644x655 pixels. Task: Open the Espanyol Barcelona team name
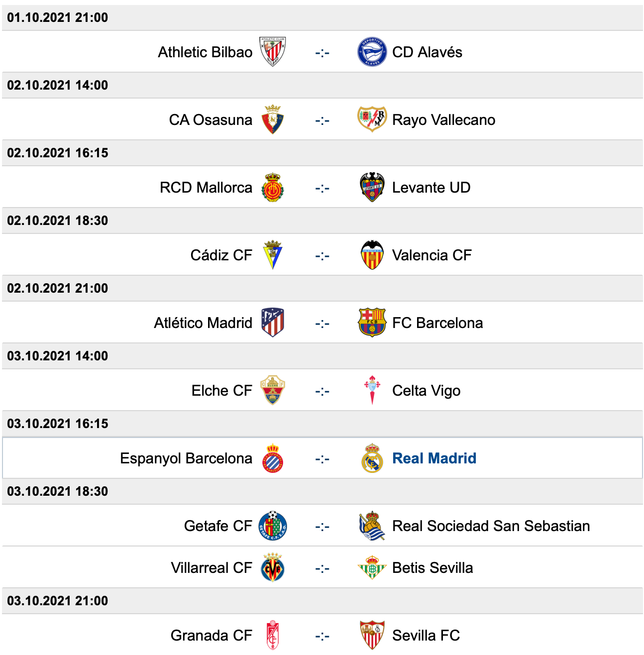186,458
